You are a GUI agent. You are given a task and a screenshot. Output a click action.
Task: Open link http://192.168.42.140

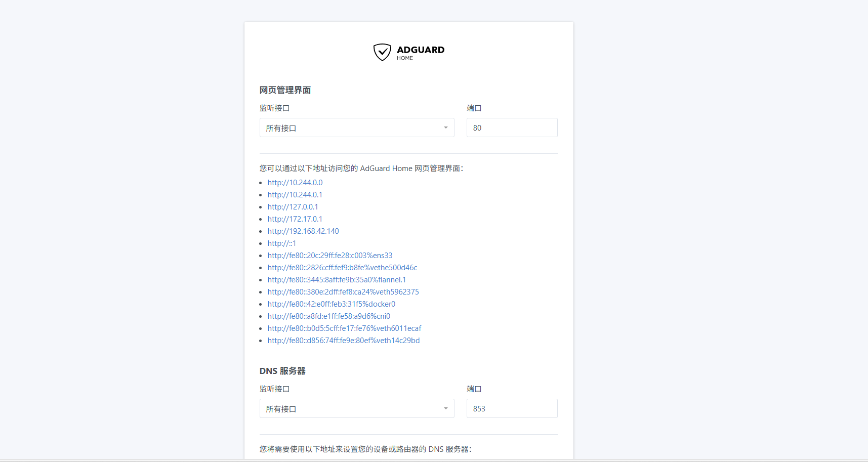point(303,231)
